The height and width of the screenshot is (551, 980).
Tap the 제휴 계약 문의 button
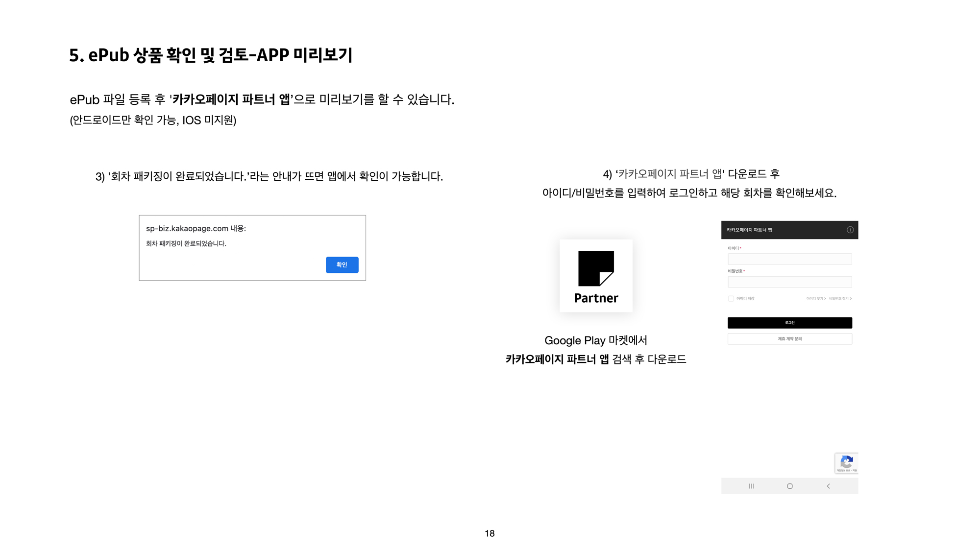(789, 339)
